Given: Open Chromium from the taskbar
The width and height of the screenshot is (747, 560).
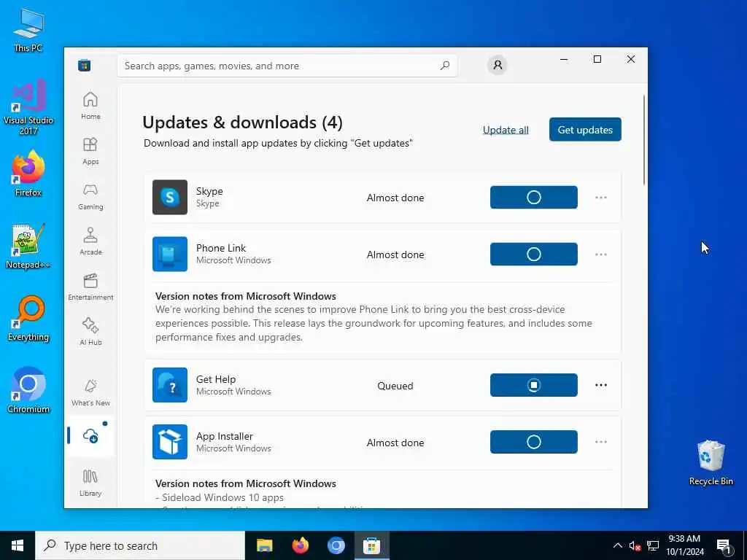Looking at the screenshot, I should [x=336, y=545].
